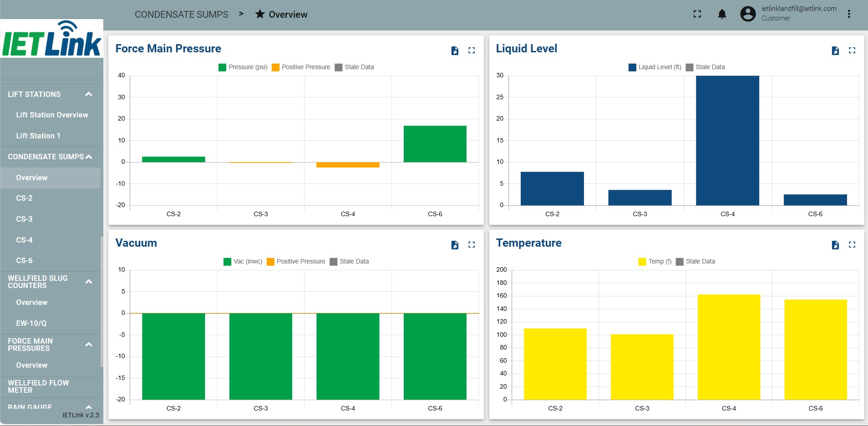Open the three-dot user menu
The image size is (868, 426).
(849, 14)
